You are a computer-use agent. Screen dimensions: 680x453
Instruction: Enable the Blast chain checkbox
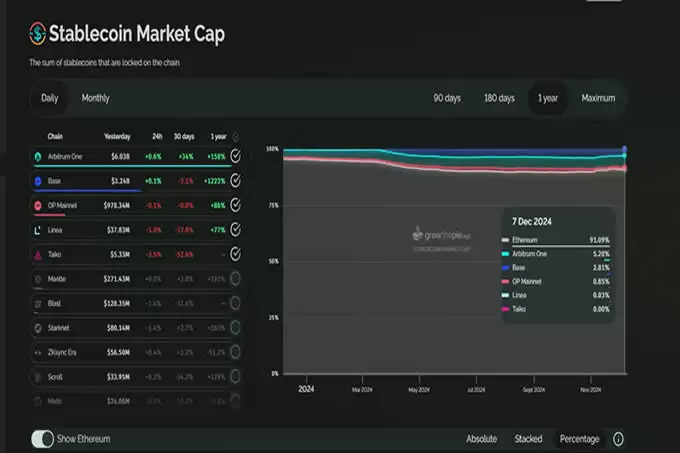click(235, 303)
